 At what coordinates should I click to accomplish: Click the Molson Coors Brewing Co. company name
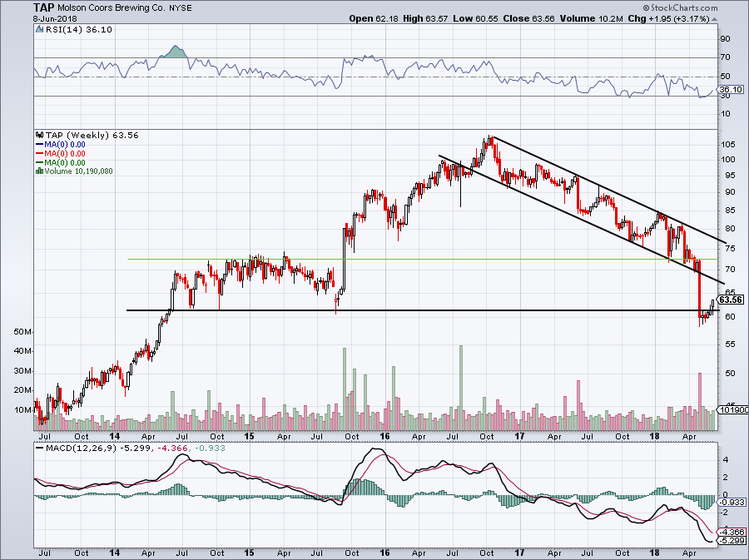pos(112,8)
